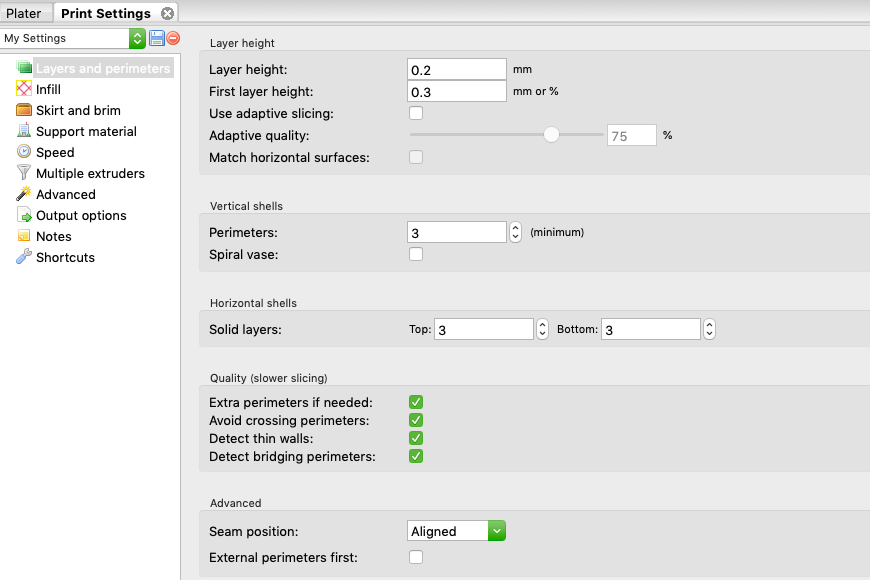
Task: Click the Adaptive quality slider handle
Action: coord(551,135)
